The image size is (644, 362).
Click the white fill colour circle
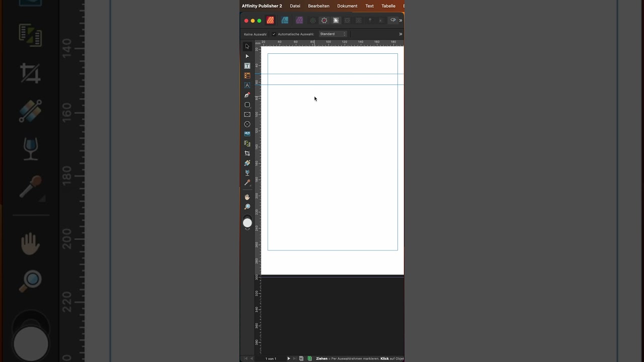247,223
